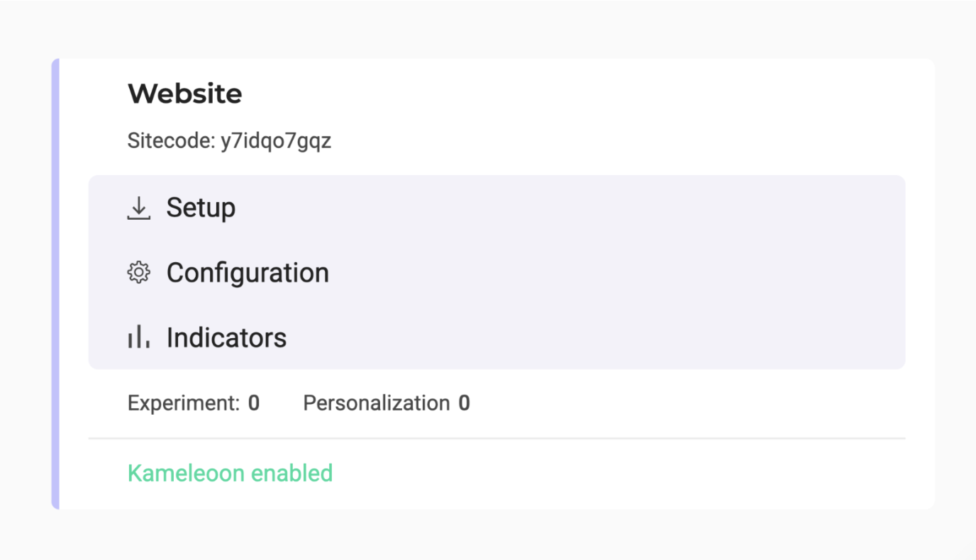
Task: Open the Setup menu item
Action: point(201,208)
